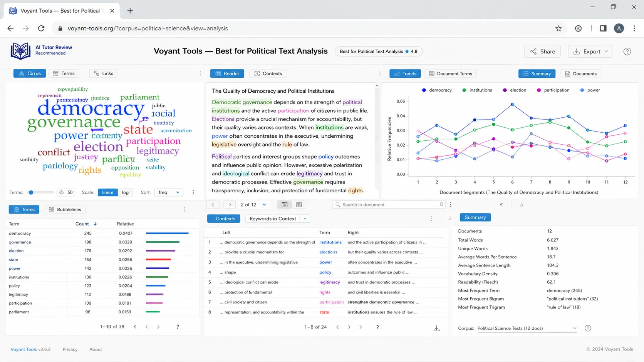The width and height of the screenshot is (644, 362).
Task: Click the lower Summary panel button
Action: pos(475,217)
